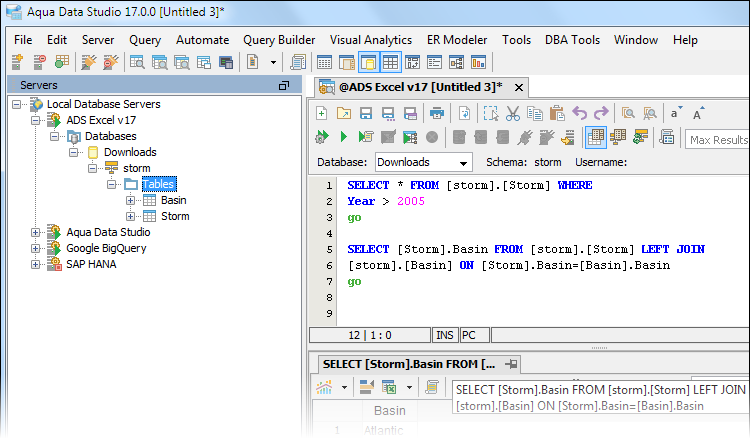The image size is (750, 439).
Task: Click the dark terminal-style window toolbar icon
Action: point(226,62)
